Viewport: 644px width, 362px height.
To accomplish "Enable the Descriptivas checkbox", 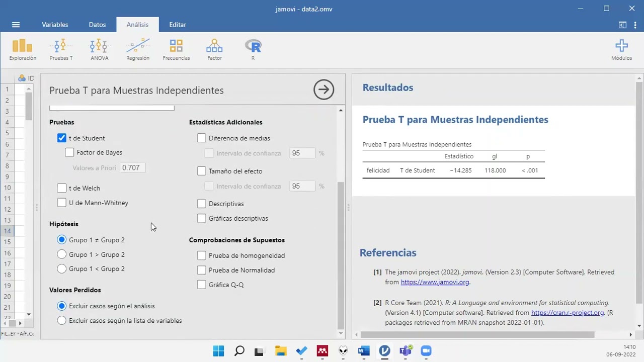I will click(202, 204).
